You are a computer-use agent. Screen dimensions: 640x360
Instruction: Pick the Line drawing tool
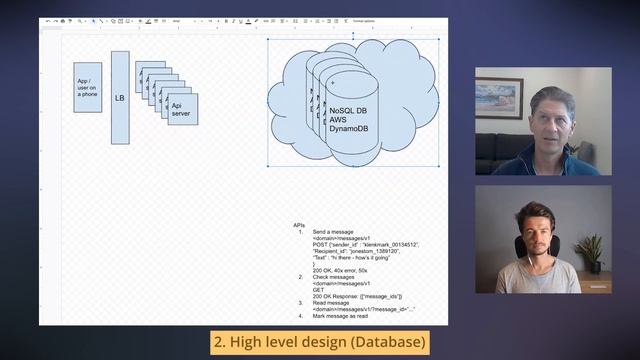101,21
